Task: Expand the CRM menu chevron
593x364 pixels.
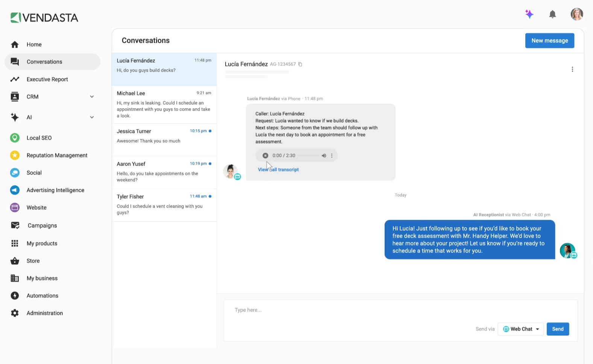Action: pos(92,97)
